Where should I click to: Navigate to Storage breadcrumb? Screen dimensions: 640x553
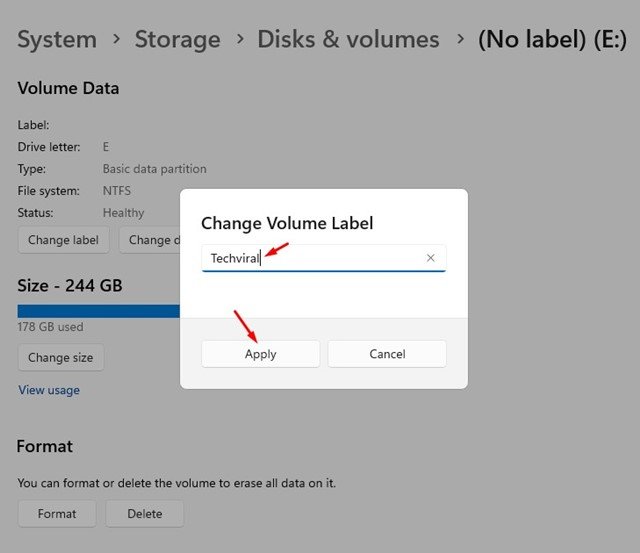(x=177, y=40)
